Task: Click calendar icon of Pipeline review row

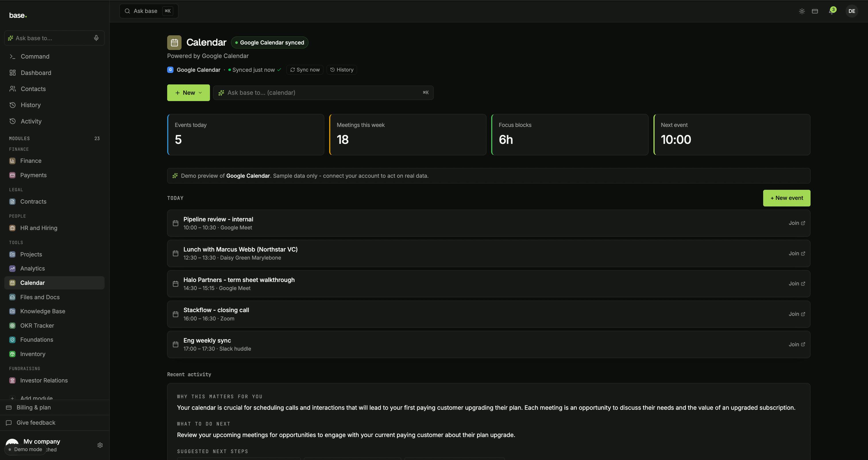Action: click(x=175, y=223)
